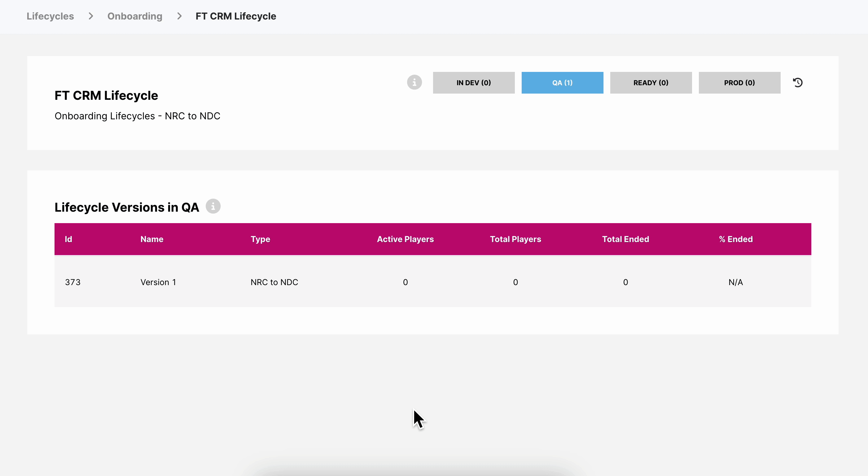Image resolution: width=868 pixels, height=476 pixels.
Task: Click FT CRM Lifecycle breadcrumb
Action: [x=235, y=16]
